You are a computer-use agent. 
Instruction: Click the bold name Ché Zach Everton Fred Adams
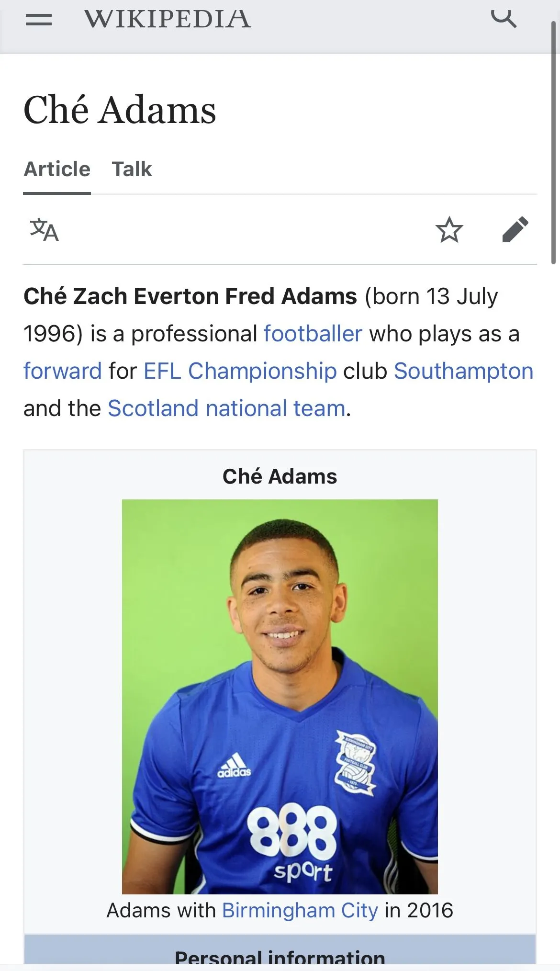click(190, 296)
